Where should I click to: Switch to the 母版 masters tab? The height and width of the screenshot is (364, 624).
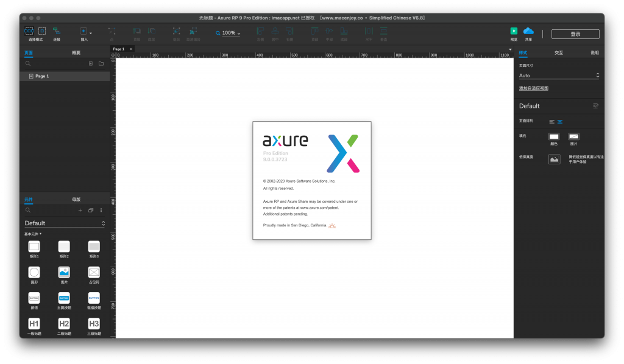click(76, 200)
